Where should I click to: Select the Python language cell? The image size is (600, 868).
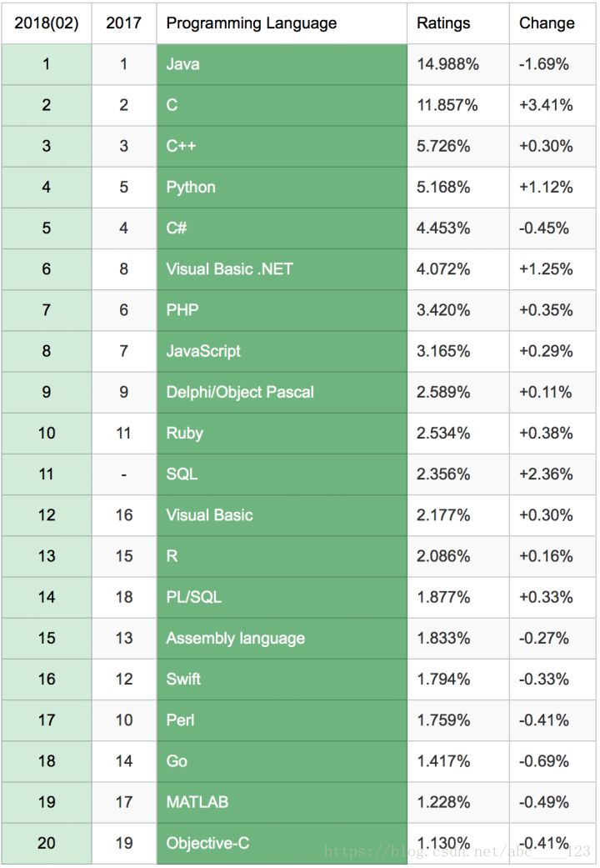coord(282,187)
